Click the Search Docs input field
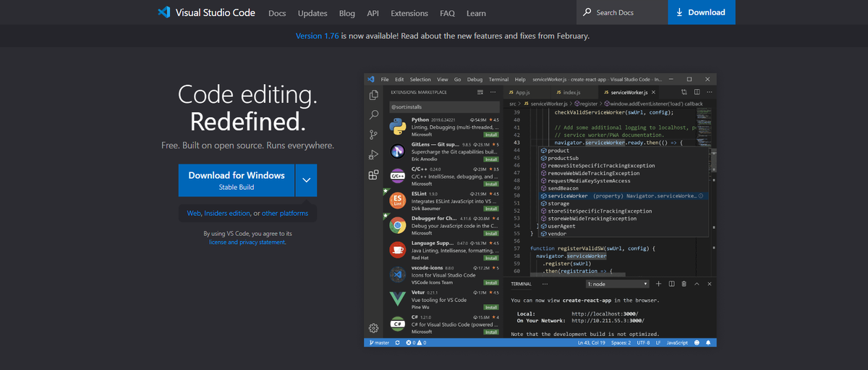This screenshot has width=868, height=370. (622, 12)
